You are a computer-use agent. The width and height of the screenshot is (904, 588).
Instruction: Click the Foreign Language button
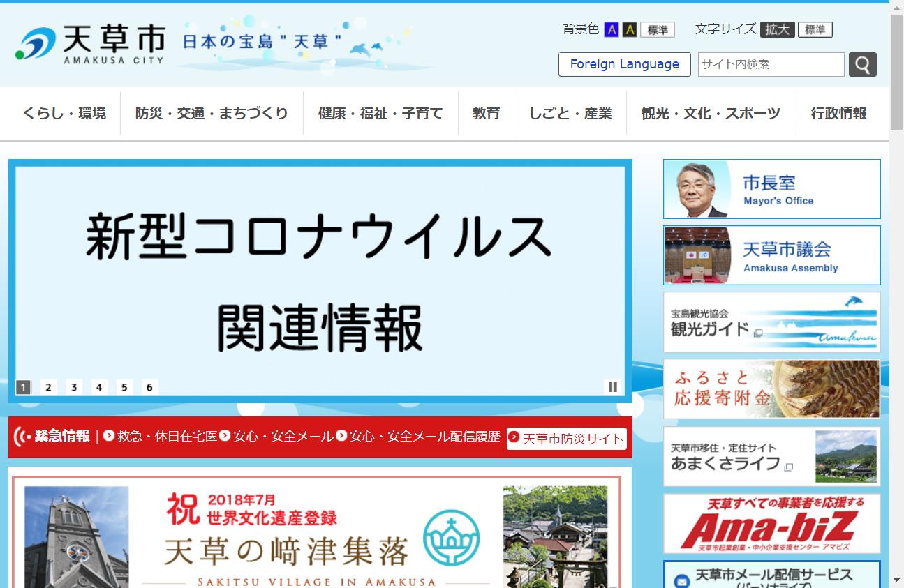tap(624, 64)
